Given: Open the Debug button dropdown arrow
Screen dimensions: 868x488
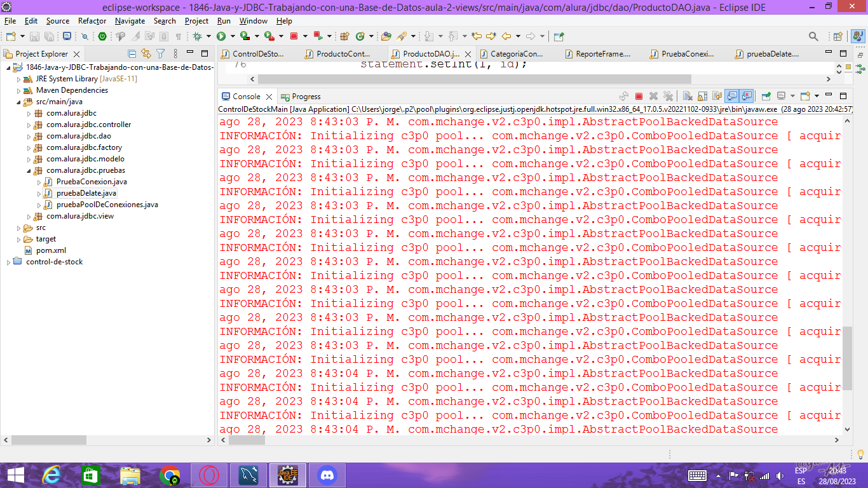Looking at the screenshot, I should click(x=208, y=36).
